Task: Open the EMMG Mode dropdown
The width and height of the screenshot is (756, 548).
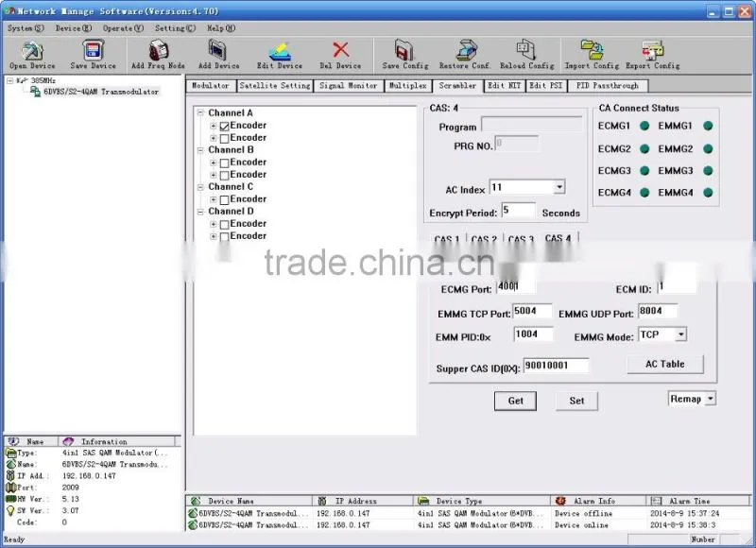Action: point(680,334)
